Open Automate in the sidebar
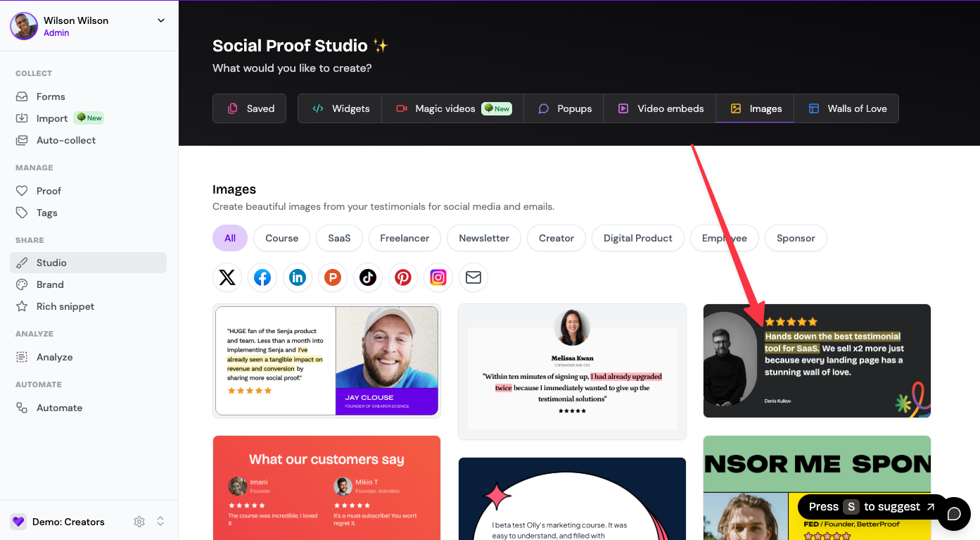Image resolution: width=980 pixels, height=540 pixels. [89, 408]
